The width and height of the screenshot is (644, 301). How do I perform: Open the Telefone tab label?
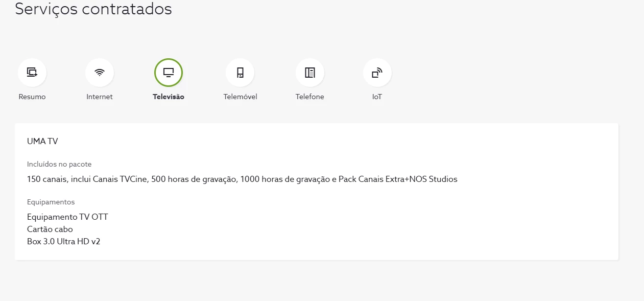click(309, 97)
